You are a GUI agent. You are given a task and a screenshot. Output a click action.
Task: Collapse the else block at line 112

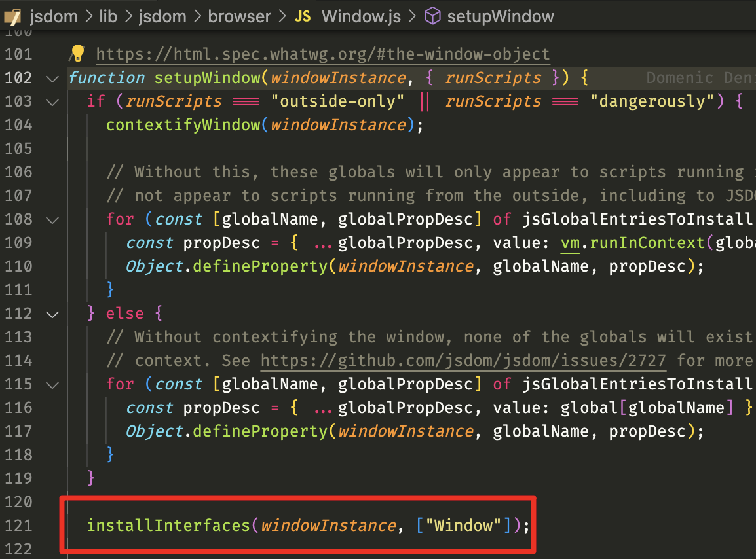coord(52,315)
